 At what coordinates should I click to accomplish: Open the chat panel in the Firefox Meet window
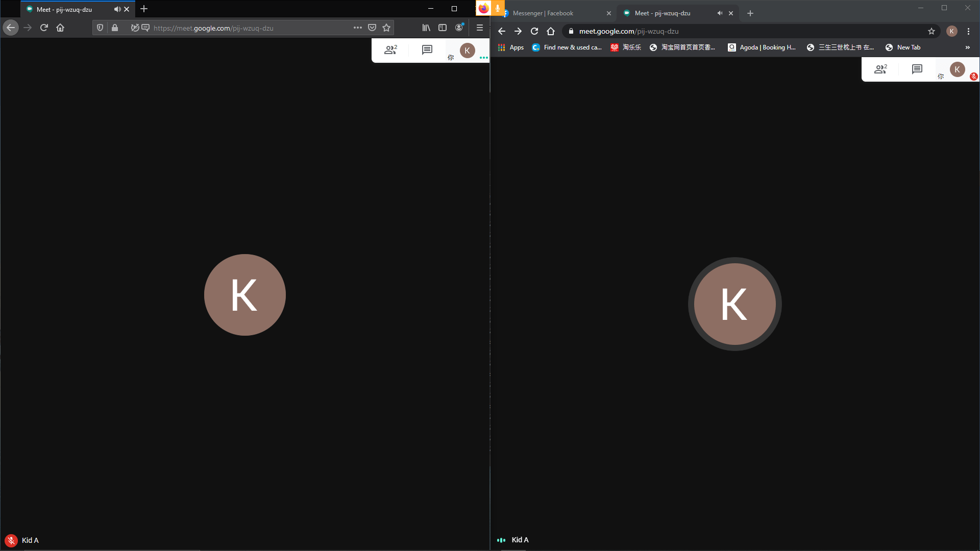tap(427, 49)
